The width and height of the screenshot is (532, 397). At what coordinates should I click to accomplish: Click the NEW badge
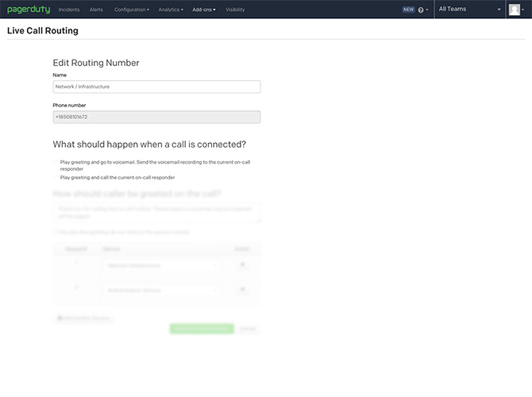408,10
